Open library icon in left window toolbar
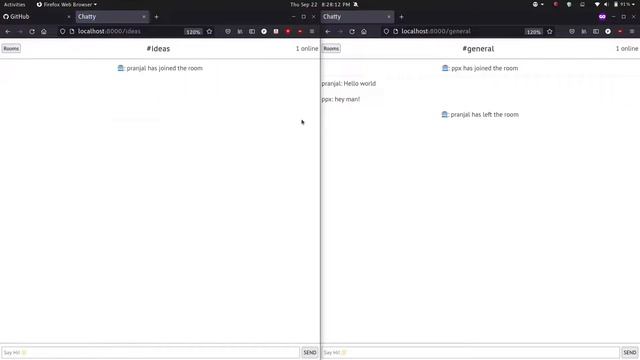Viewport: 640px width, 360px height. click(240, 31)
